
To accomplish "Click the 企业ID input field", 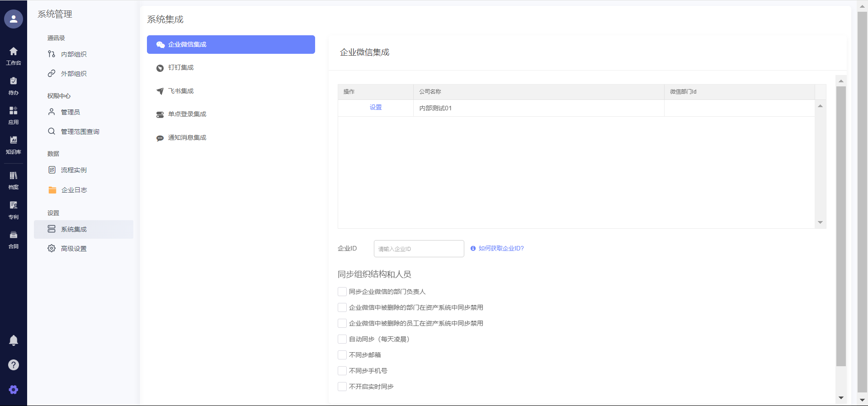I will [x=419, y=249].
